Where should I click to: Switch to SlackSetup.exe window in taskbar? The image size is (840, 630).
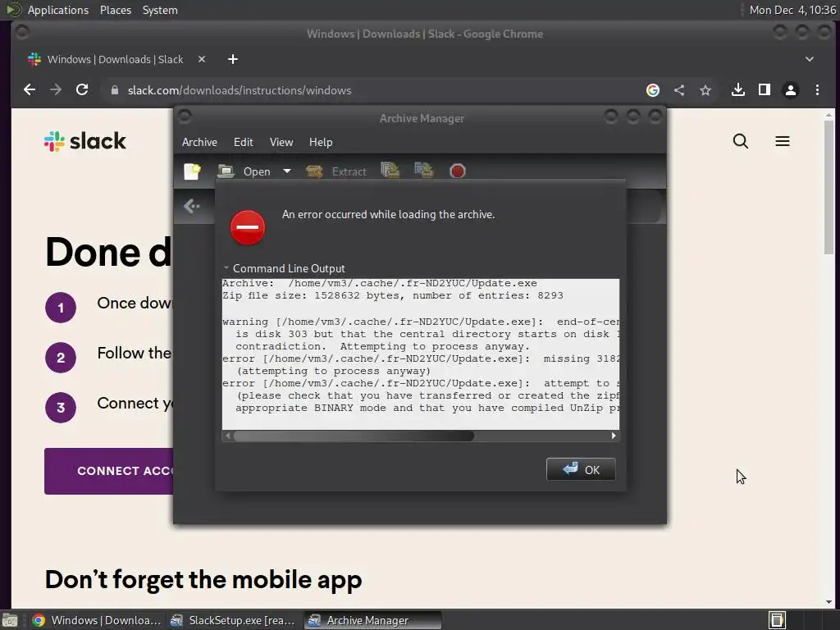click(234, 620)
